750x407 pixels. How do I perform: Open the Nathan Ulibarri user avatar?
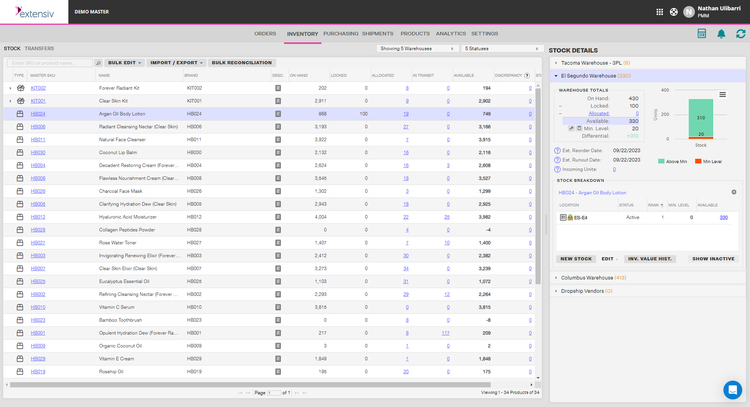tap(689, 12)
